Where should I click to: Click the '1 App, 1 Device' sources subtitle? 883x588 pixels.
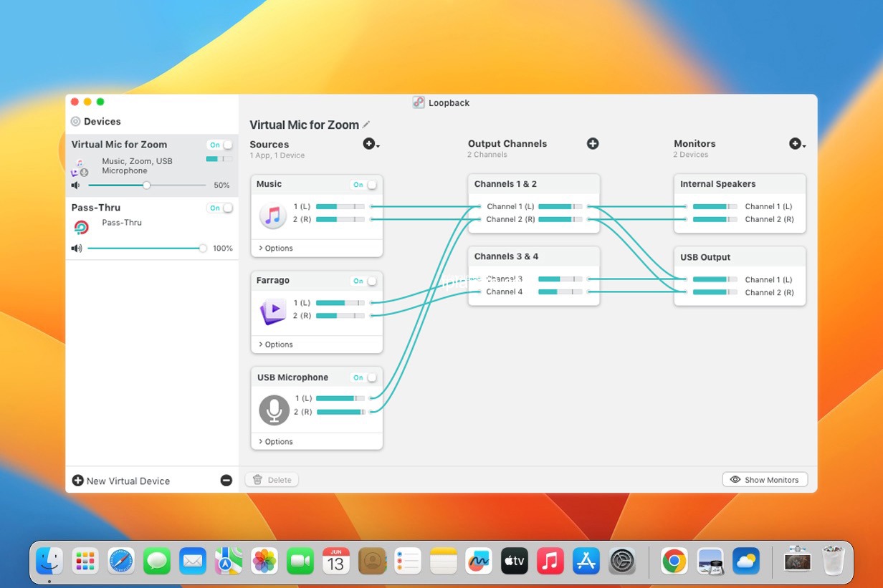coord(277,155)
